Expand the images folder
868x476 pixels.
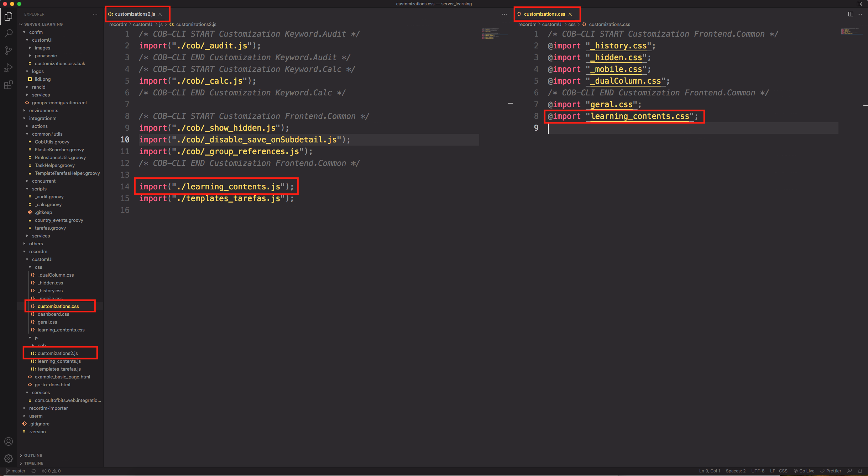[x=42, y=48]
